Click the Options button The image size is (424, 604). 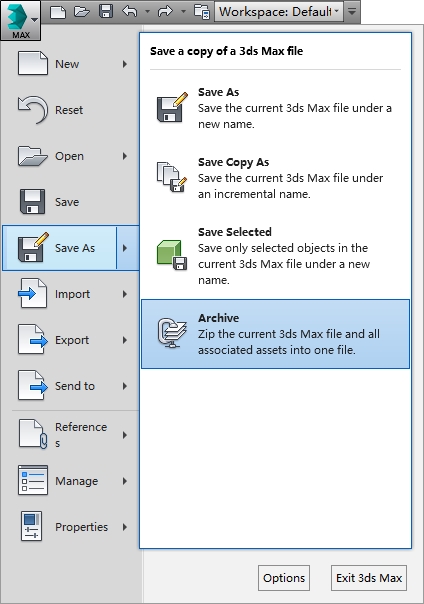[x=284, y=578]
